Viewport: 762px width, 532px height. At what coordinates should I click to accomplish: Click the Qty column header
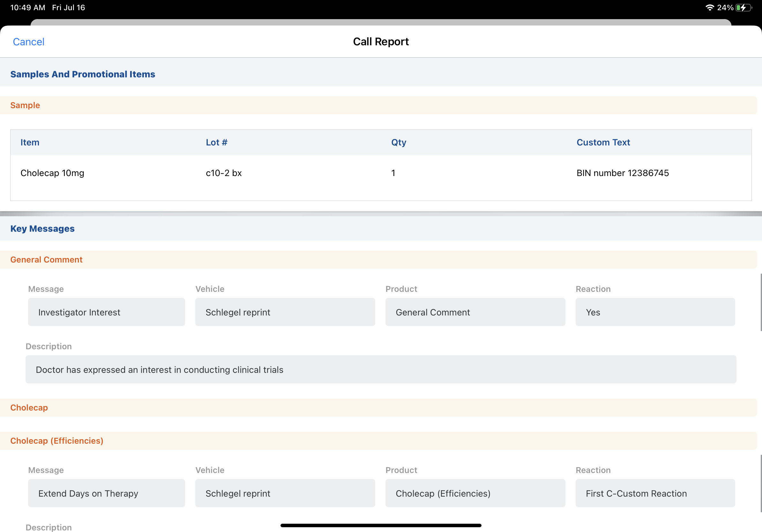(398, 142)
